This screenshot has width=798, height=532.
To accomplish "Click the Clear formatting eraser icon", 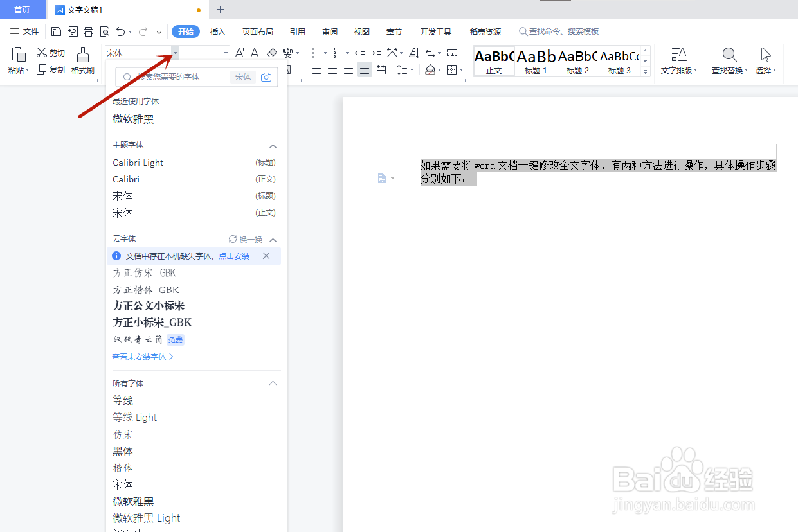I will [x=272, y=53].
